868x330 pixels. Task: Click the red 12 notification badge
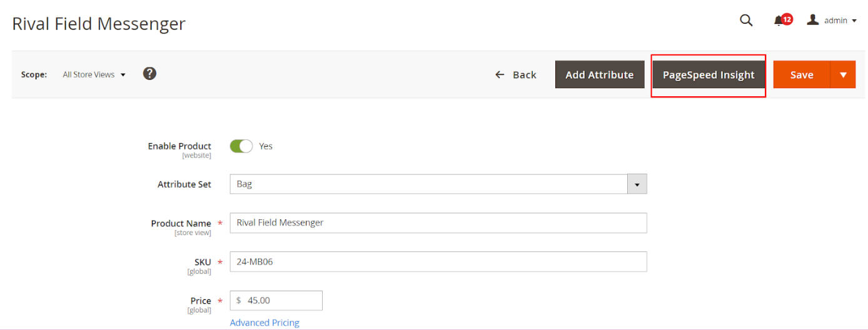[787, 19]
